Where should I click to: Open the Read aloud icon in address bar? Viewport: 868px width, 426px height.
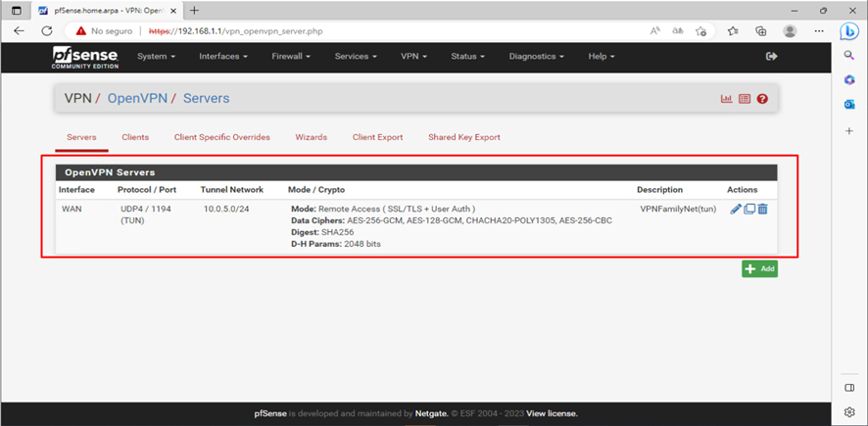[x=655, y=31]
